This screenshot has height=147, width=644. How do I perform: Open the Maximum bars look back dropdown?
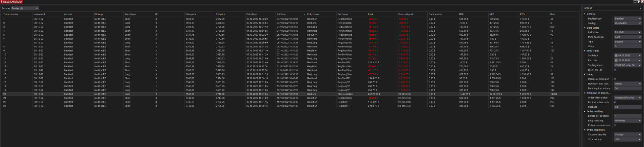[628, 84]
